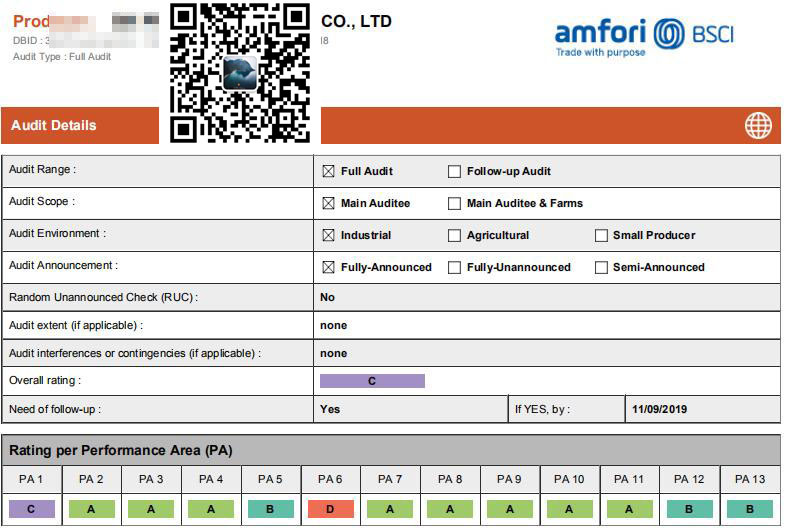The image size is (793, 530).
Task: Click the amfori BSCI logo
Action: tap(644, 36)
